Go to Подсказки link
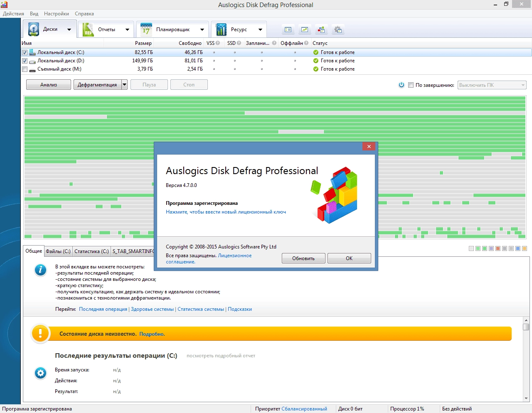This screenshot has width=532, height=413. tap(240, 309)
